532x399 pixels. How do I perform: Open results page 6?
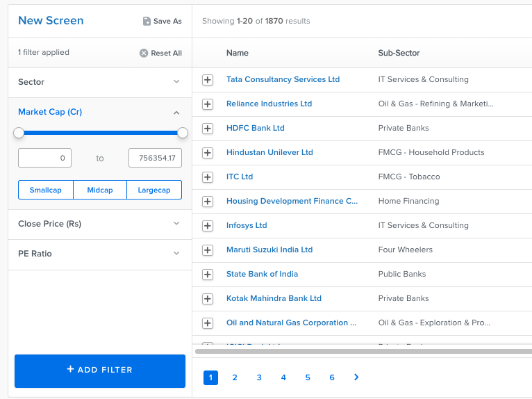point(332,377)
